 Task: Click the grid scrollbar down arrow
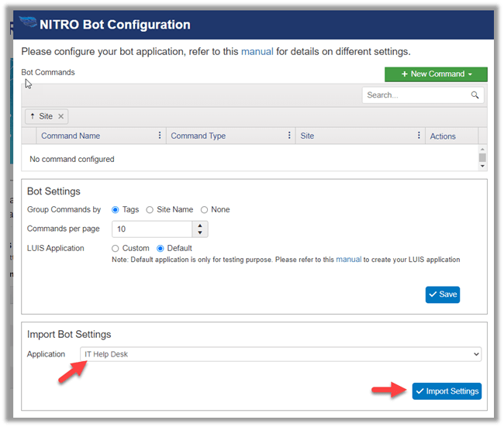tap(482, 166)
